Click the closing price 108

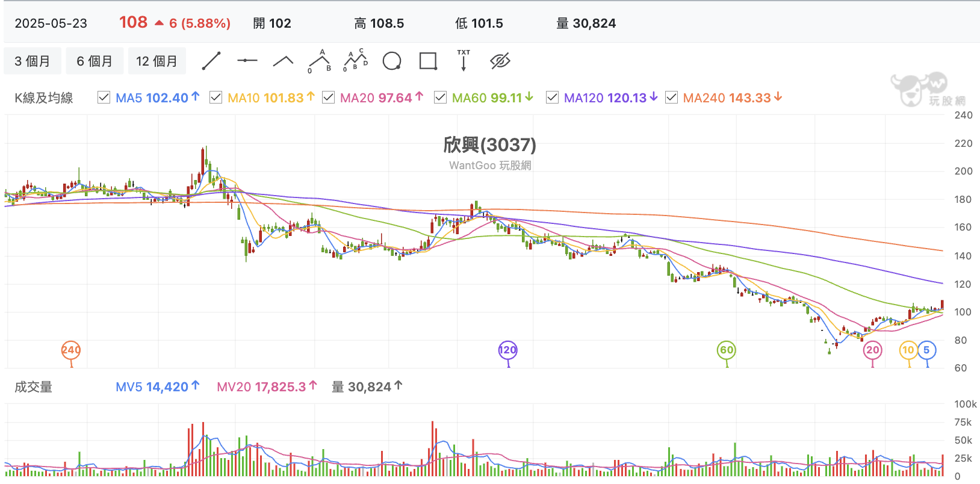coord(133,22)
